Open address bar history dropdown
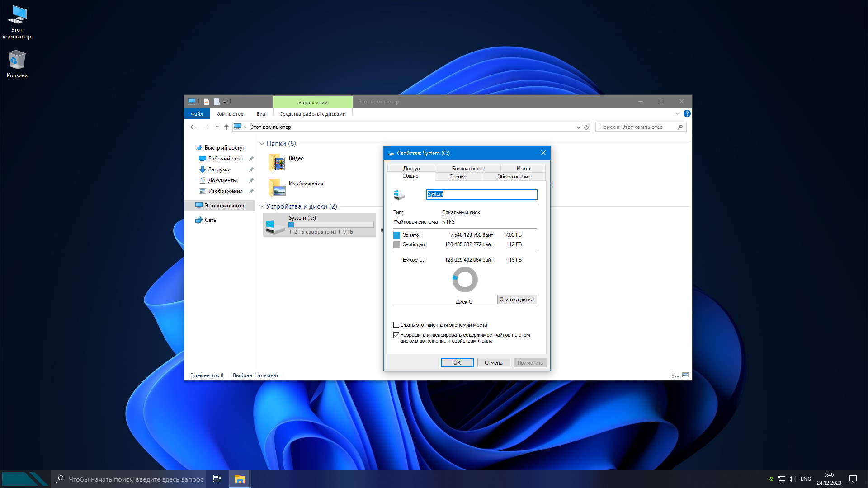The image size is (868, 488). [578, 127]
